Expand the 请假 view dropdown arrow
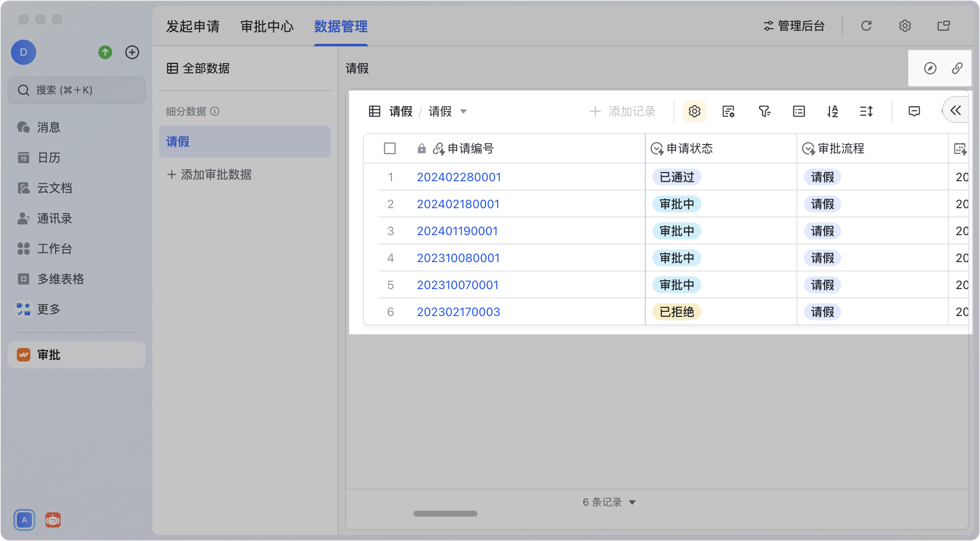Image resolution: width=980 pixels, height=541 pixels. pyautogui.click(x=463, y=112)
